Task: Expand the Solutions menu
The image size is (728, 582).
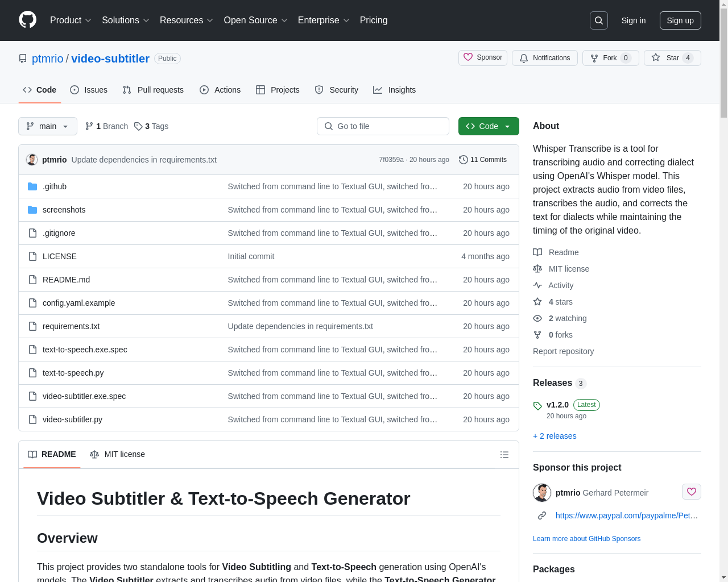Action: point(126,20)
